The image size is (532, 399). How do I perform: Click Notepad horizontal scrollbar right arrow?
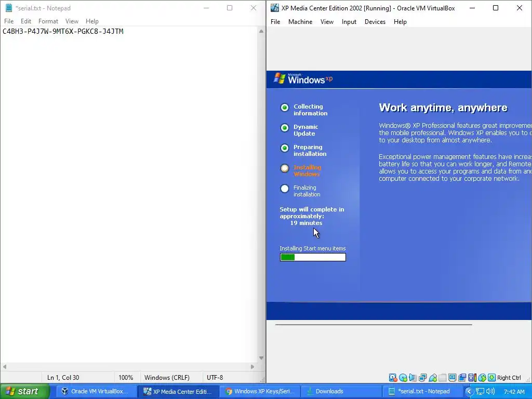point(252,367)
